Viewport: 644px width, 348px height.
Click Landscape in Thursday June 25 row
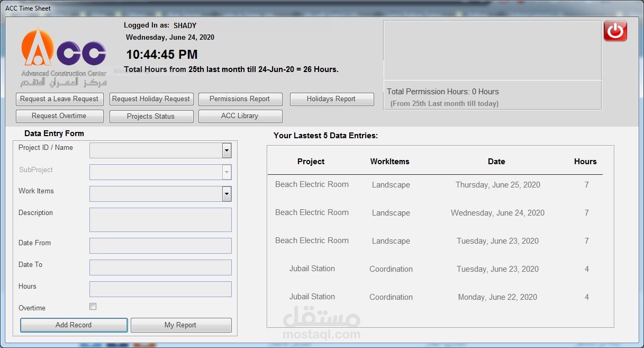tap(391, 185)
